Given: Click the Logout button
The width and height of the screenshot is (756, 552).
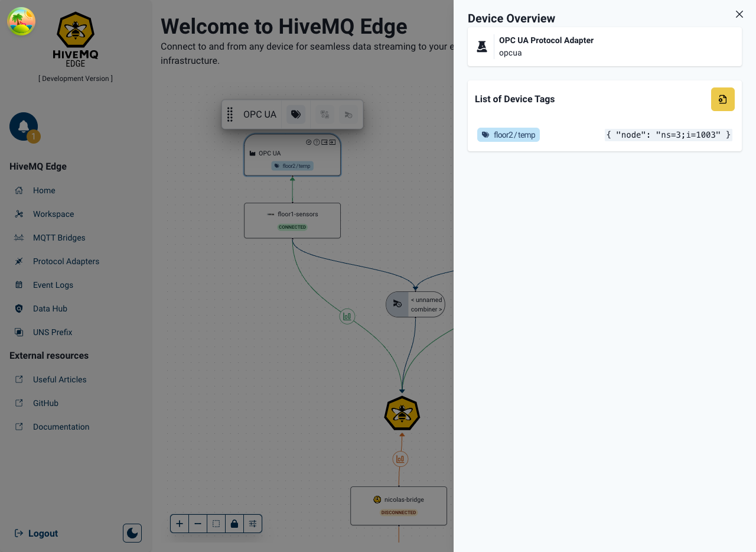Looking at the screenshot, I should point(36,533).
